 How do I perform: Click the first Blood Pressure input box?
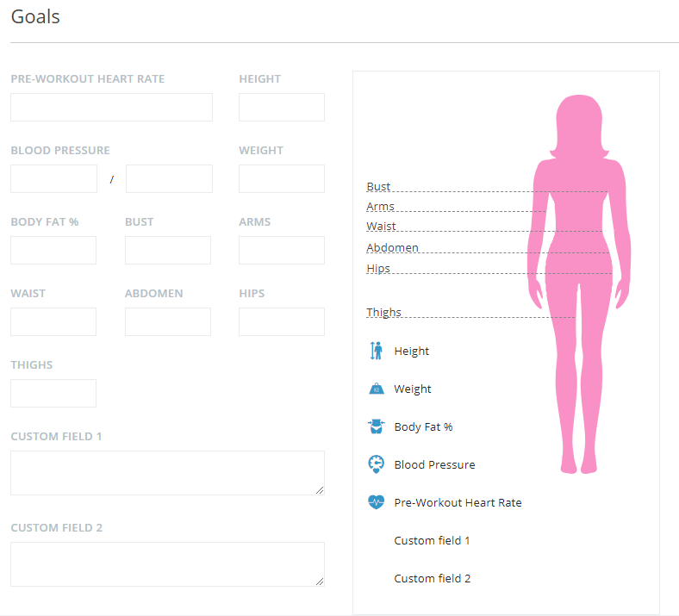pyautogui.click(x=53, y=178)
